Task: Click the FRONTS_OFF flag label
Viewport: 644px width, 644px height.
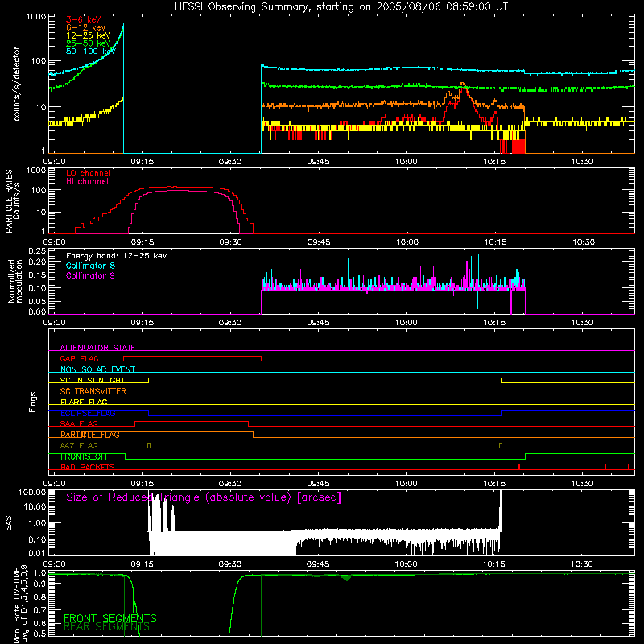Action: (x=85, y=456)
